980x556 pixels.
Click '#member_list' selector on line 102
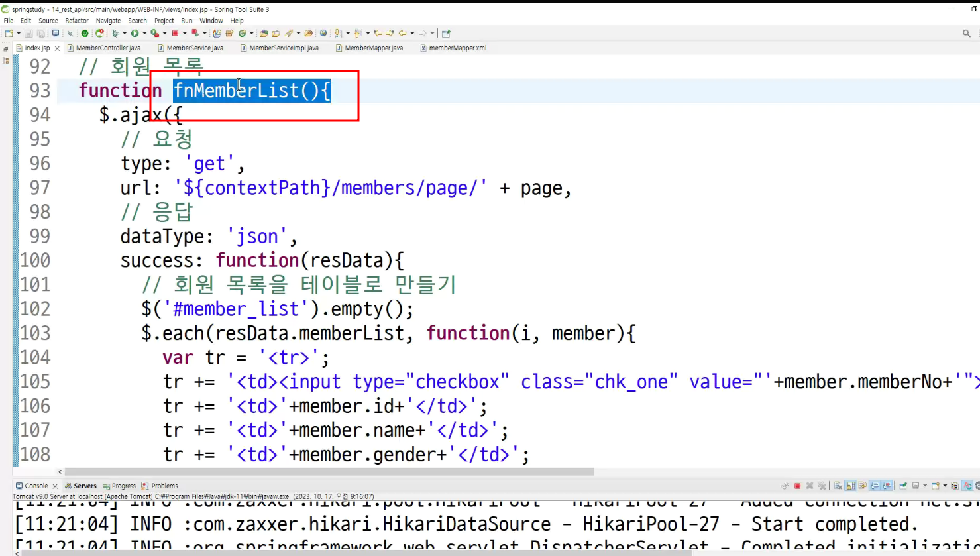coord(235,309)
